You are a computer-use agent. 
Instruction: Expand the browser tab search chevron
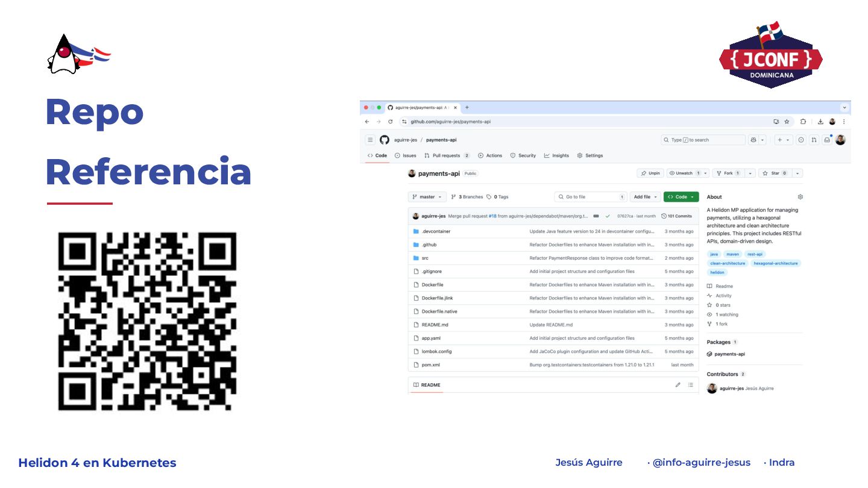(844, 107)
